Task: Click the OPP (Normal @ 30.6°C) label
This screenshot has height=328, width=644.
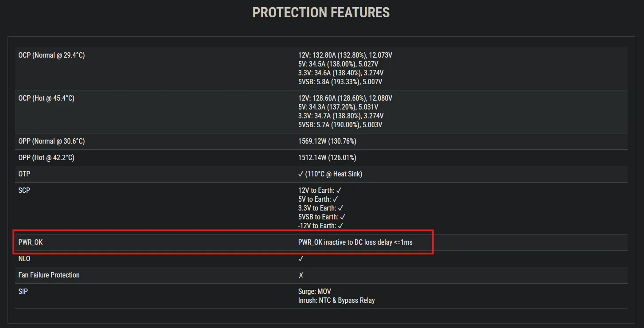Action: [51, 141]
